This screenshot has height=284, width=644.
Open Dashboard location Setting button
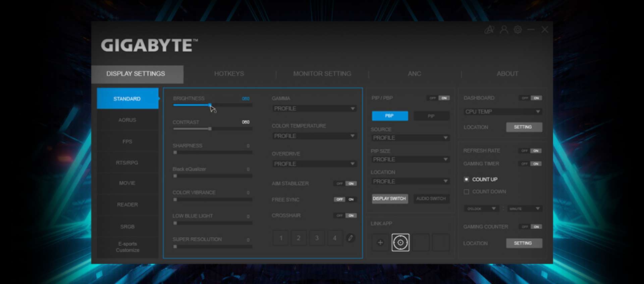point(524,127)
